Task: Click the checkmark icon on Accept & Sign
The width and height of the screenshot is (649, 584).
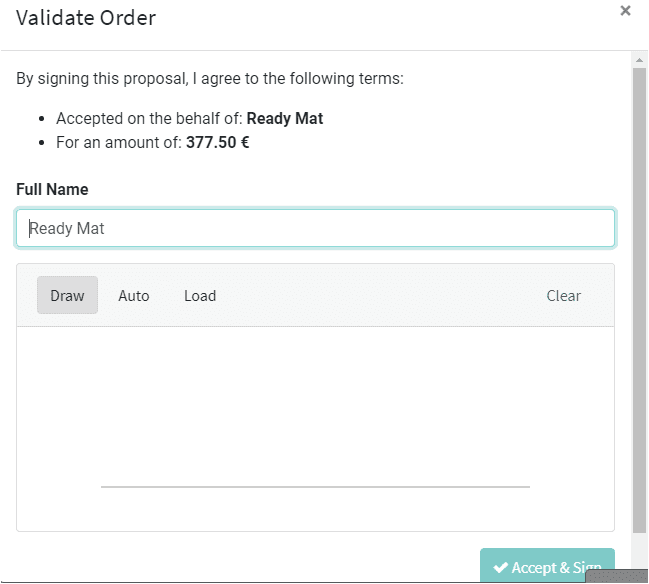Action: click(500, 567)
